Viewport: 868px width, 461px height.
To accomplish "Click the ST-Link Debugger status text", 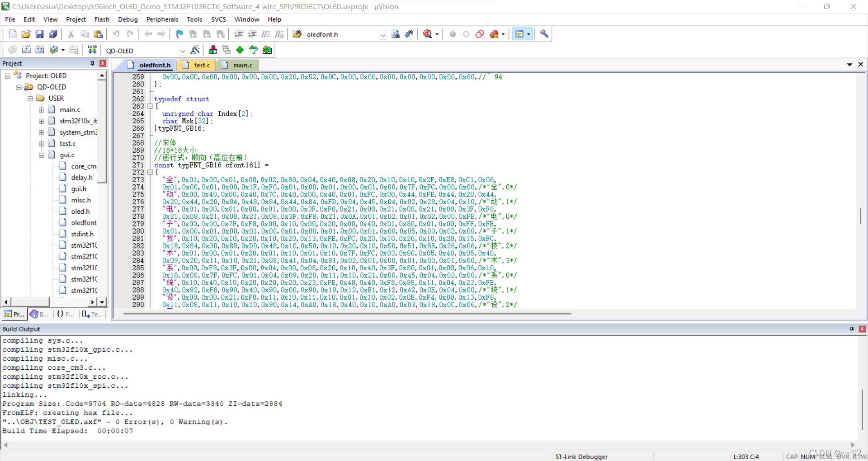I will [581, 456].
